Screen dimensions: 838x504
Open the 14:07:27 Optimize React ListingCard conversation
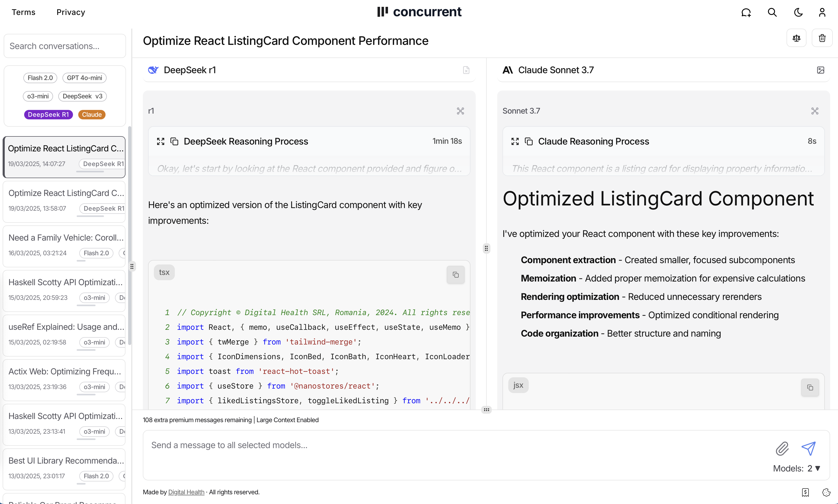point(64,157)
